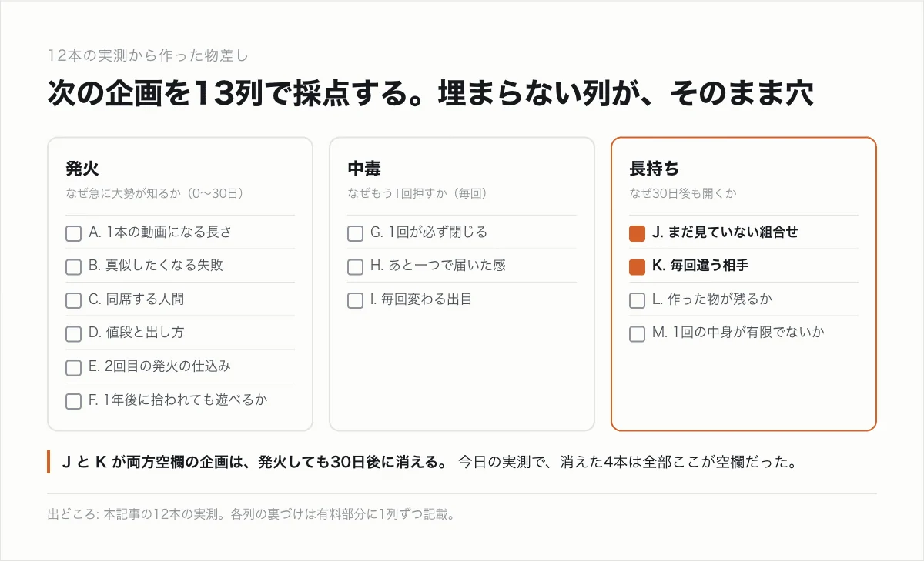Click the label text F. 1年後に拾われても遊べるか

(x=179, y=400)
